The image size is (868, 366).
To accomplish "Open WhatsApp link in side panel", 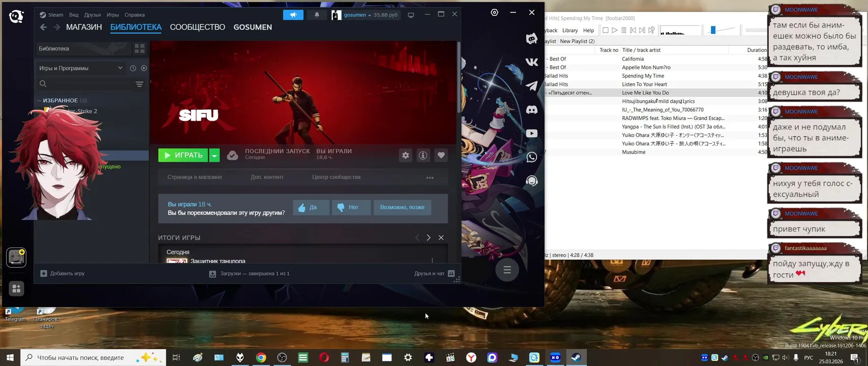I will click(532, 157).
